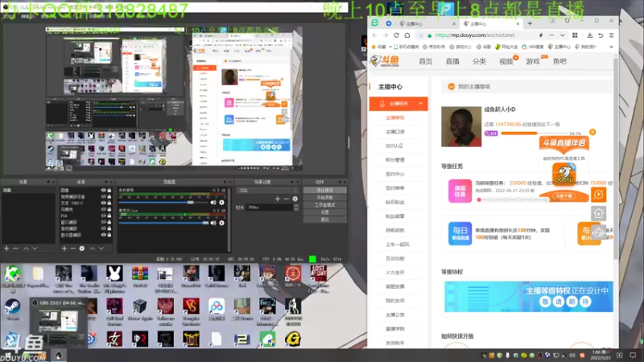Open Steam desktop shortcut

(x=12, y=309)
